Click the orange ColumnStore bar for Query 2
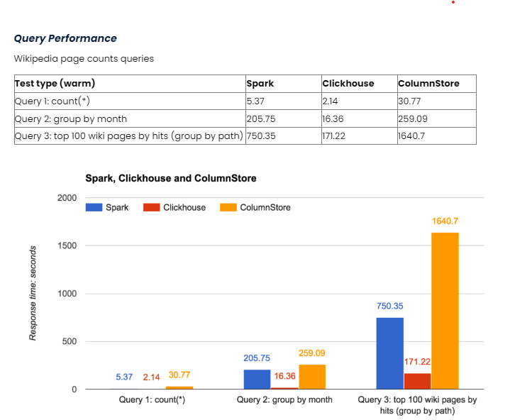 [x=312, y=377]
